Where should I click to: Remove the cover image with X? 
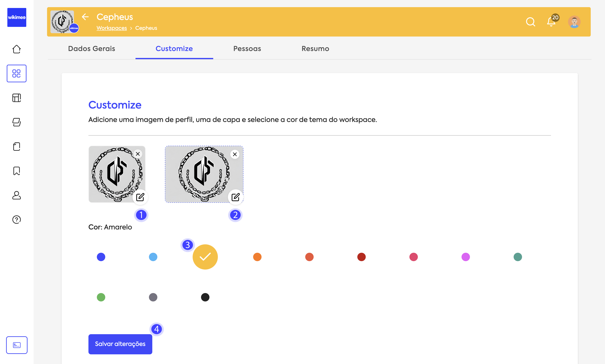pos(235,154)
